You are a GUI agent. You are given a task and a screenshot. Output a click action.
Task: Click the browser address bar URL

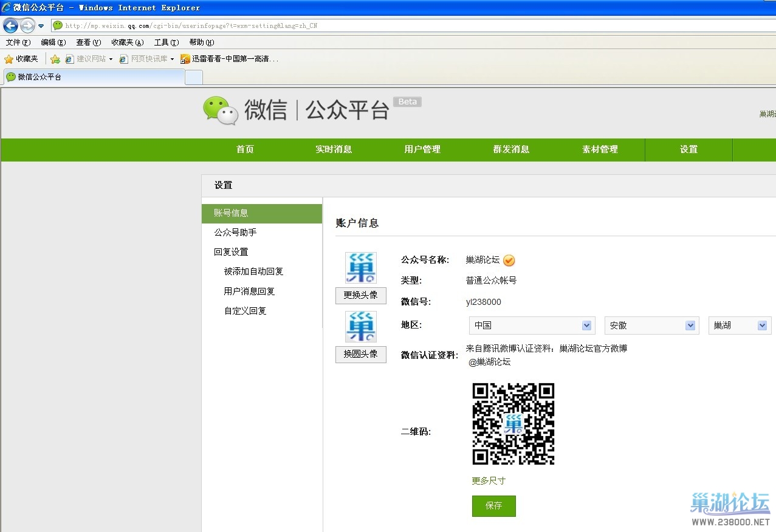[191, 26]
